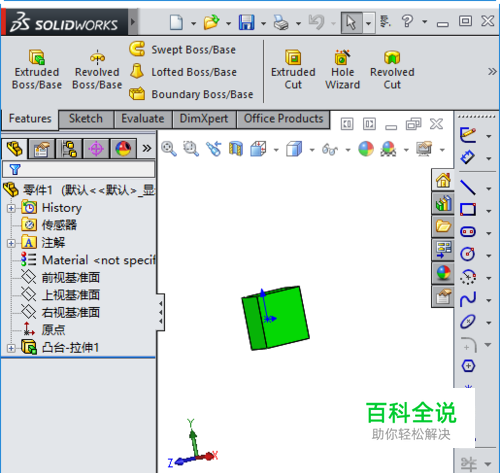Click the Previous View icon
Screen dimensions: 500x473
click(x=214, y=149)
